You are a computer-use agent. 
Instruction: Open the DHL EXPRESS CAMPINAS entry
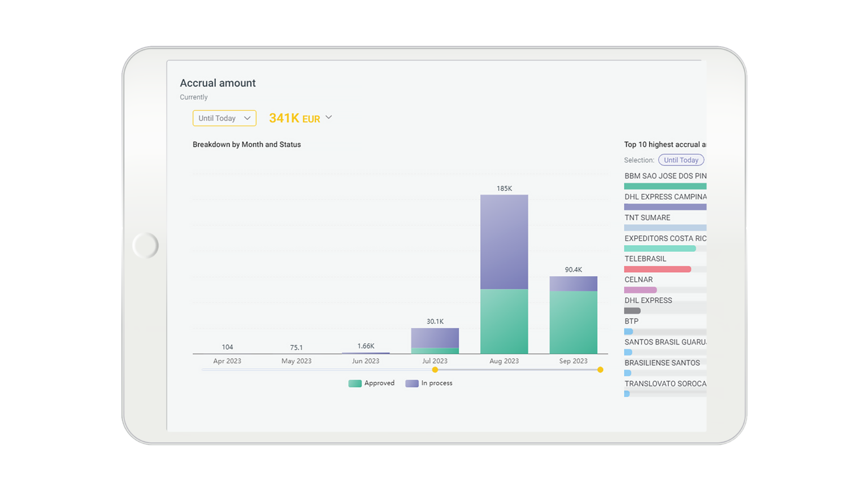tap(665, 197)
